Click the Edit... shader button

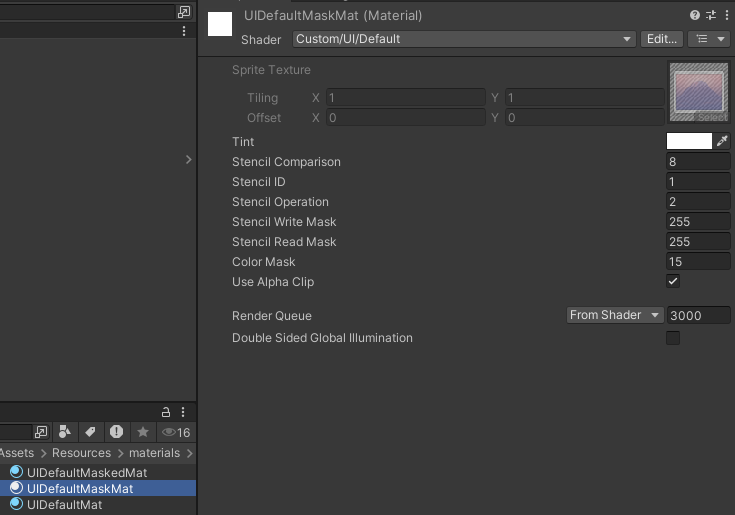(662, 39)
